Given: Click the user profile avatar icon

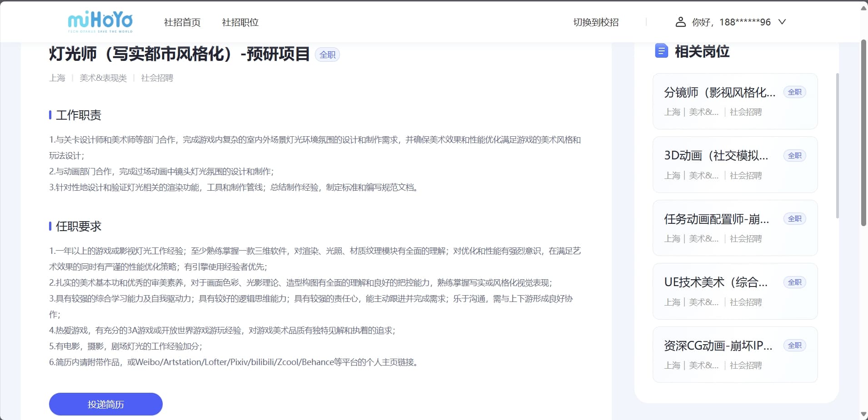Looking at the screenshot, I should tap(680, 22).
